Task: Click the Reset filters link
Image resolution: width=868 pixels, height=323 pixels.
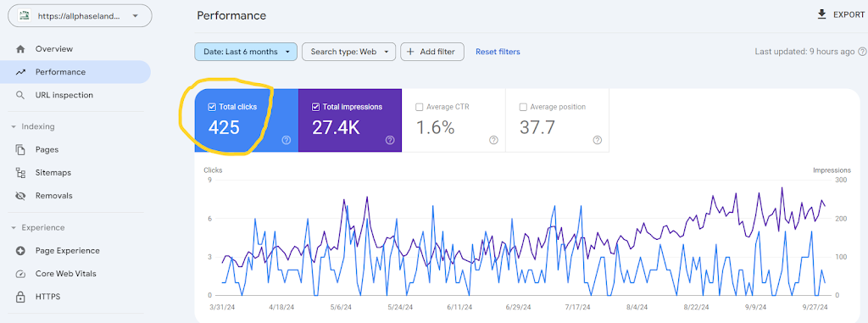Action: click(x=498, y=52)
